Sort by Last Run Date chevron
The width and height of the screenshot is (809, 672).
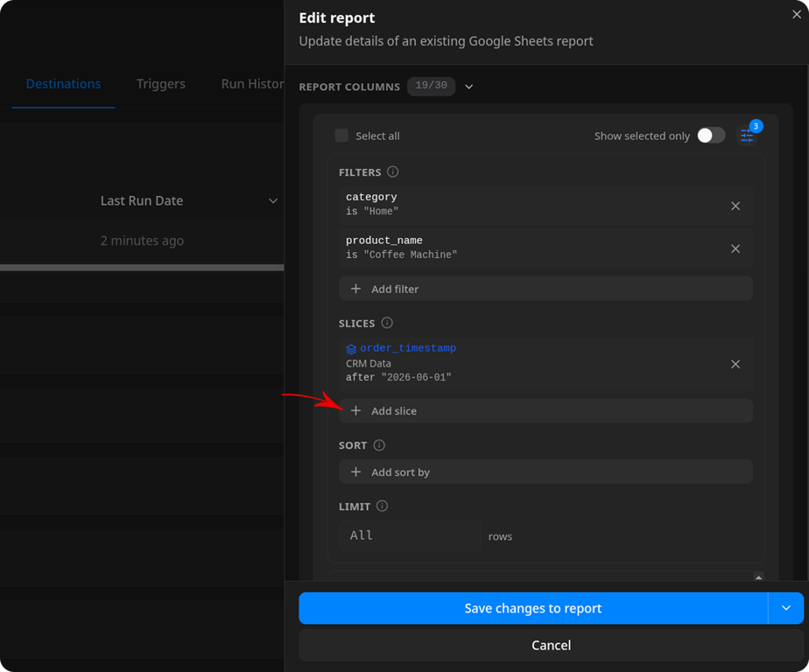(273, 200)
